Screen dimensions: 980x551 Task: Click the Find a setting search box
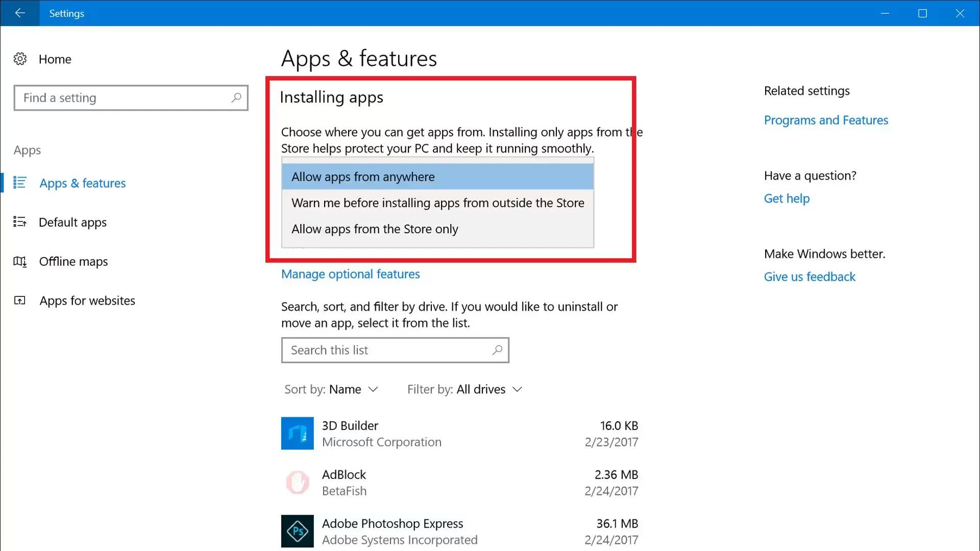coord(131,97)
